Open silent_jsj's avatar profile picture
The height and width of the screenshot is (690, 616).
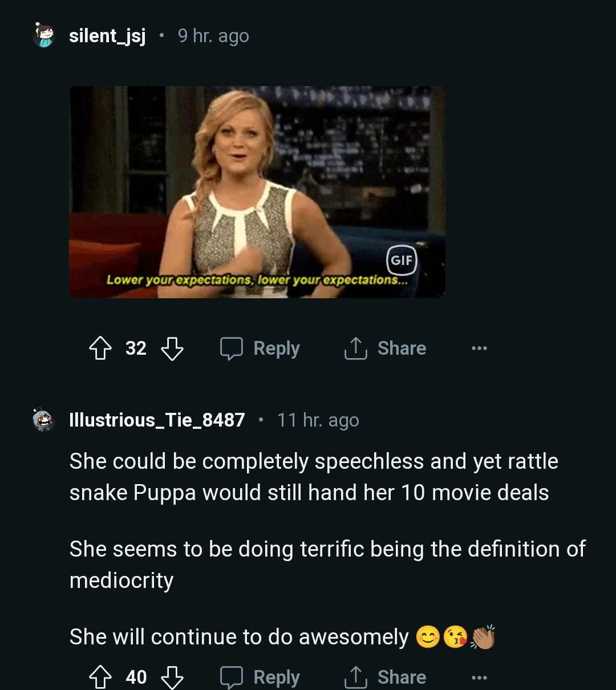(x=44, y=35)
